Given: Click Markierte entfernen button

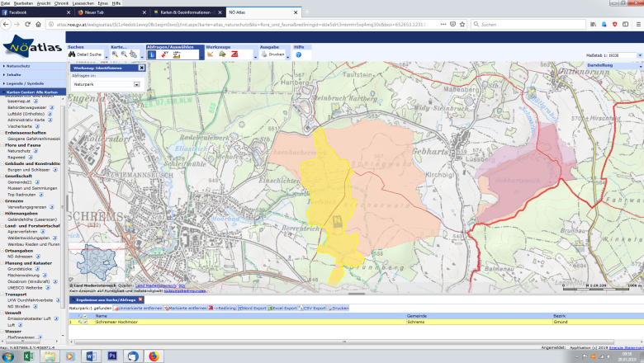Looking at the screenshot, I should tap(186, 308).
